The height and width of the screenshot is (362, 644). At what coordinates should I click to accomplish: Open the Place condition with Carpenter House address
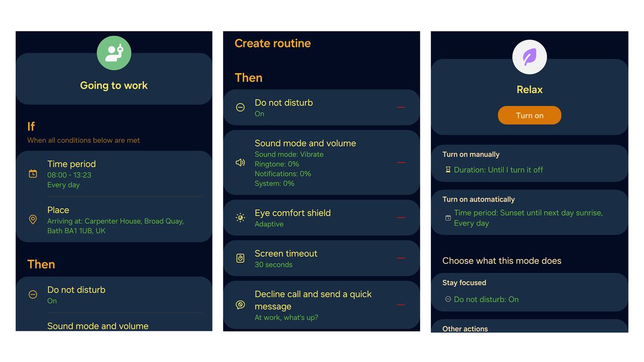(x=115, y=220)
